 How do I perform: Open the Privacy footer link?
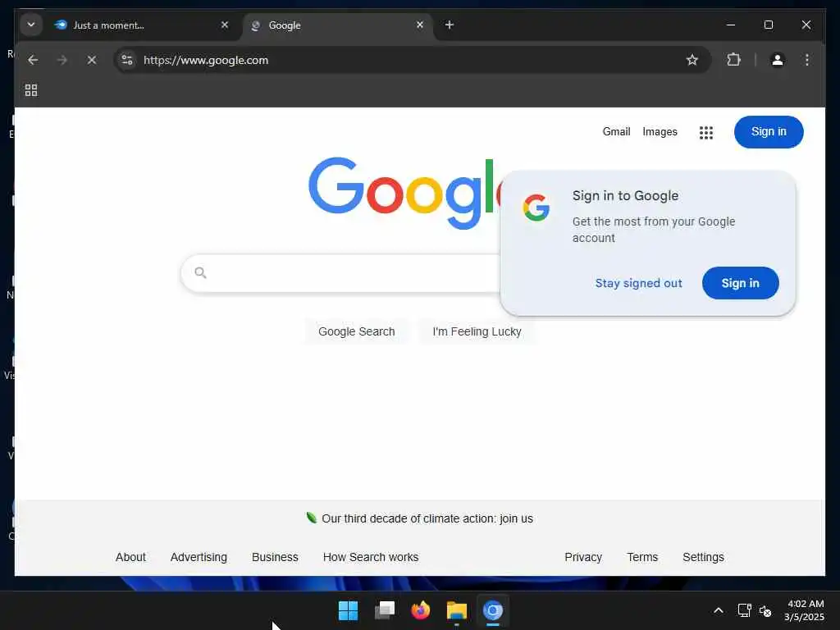pyautogui.click(x=583, y=557)
